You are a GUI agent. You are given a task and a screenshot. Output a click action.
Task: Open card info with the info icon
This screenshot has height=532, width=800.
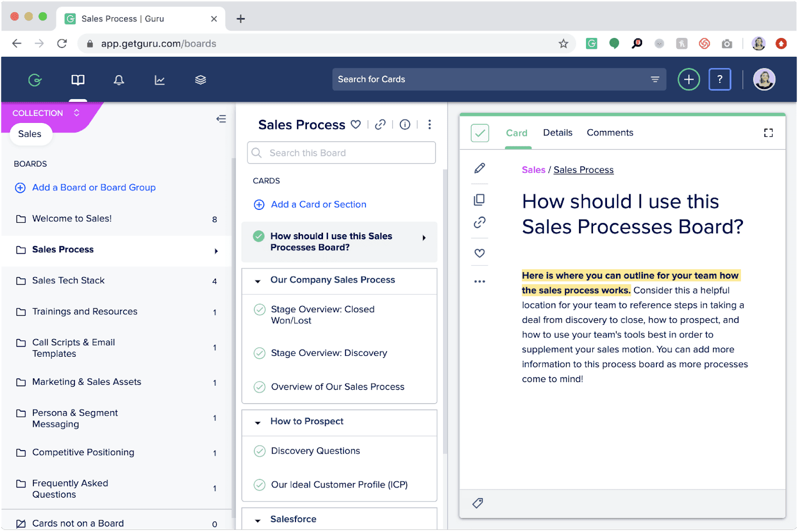405,125
